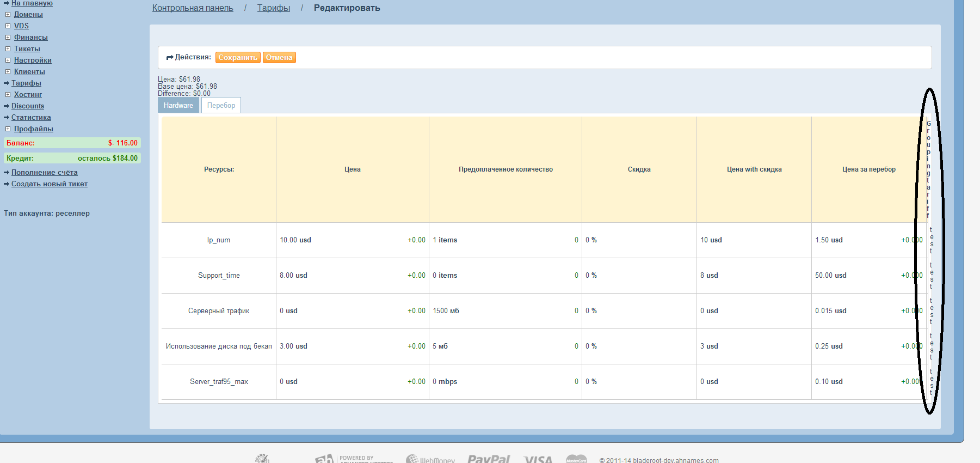Click the '0.015 usd' overage price value

tap(831, 311)
